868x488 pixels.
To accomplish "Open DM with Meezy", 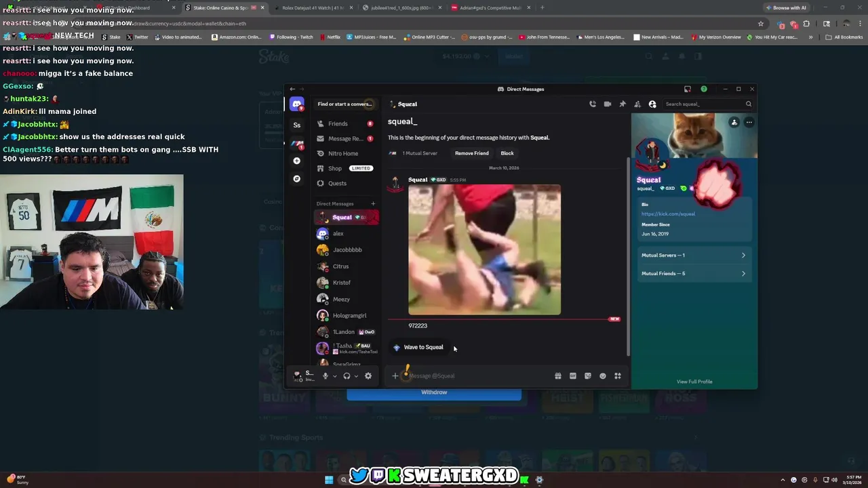I will click(347, 299).
